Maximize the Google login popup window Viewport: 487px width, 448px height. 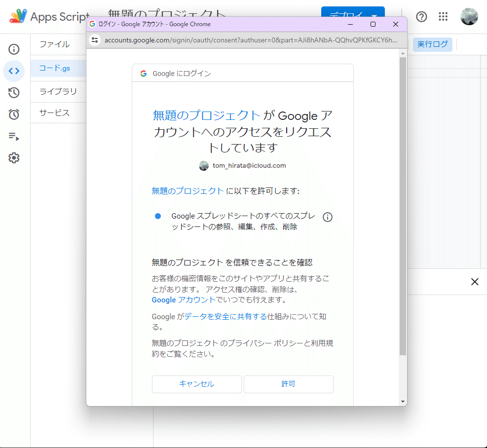click(x=373, y=24)
